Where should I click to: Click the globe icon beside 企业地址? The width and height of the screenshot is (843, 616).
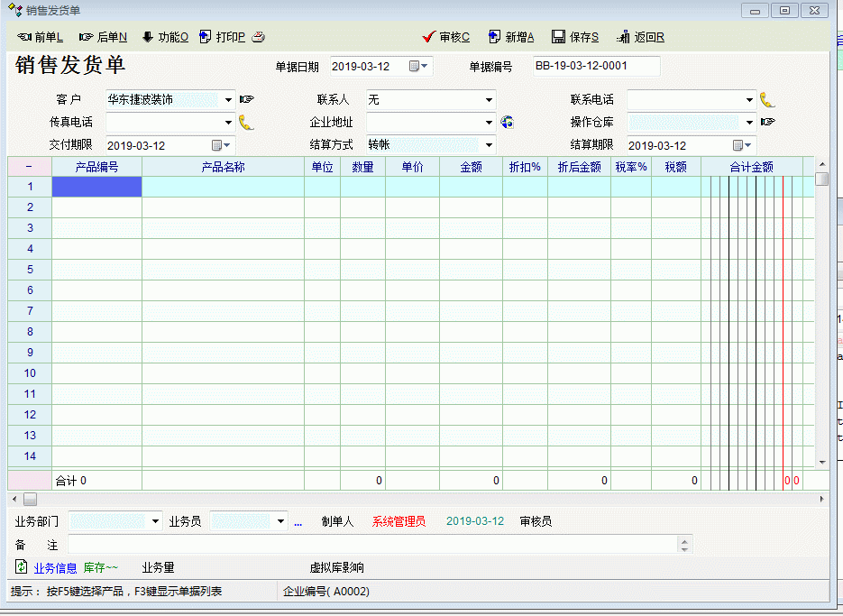(x=508, y=123)
